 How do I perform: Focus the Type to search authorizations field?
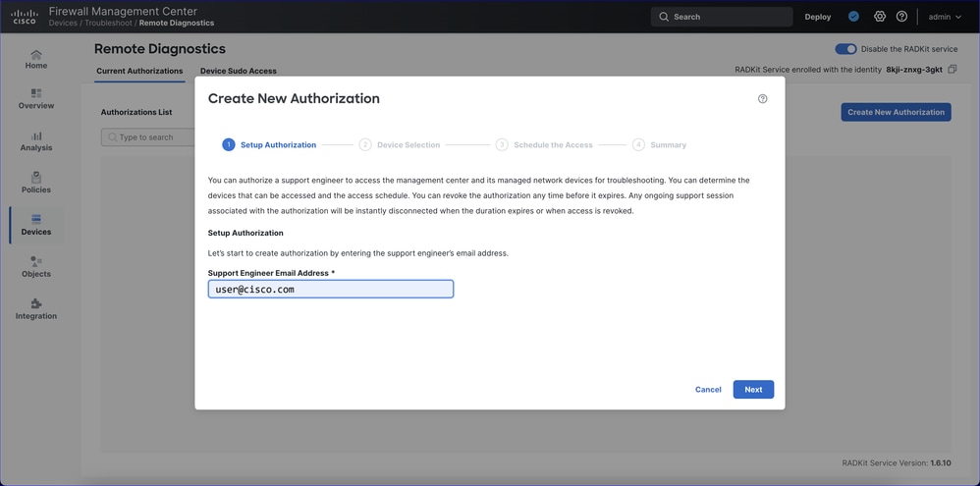[148, 137]
